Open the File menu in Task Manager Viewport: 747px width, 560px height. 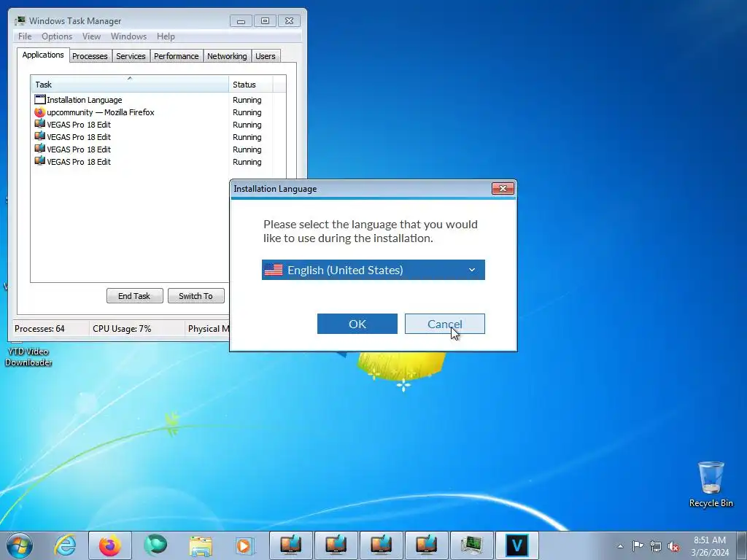point(25,36)
